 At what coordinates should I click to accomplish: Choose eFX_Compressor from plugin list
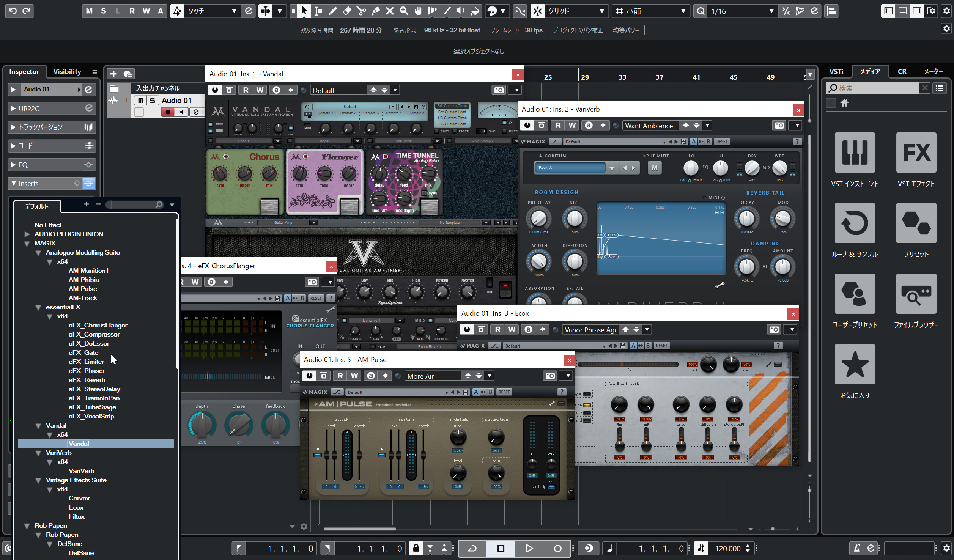[94, 334]
